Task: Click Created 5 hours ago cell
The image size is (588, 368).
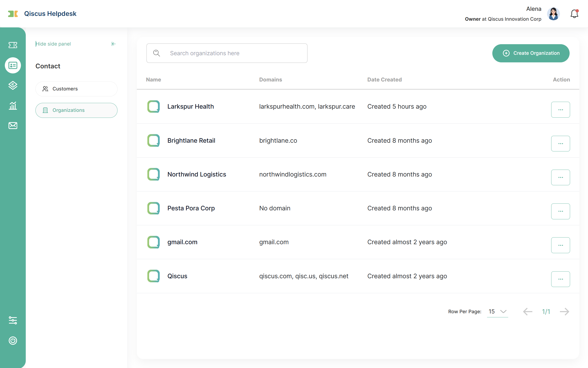Action: pyautogui.click(x=397, y=107)
